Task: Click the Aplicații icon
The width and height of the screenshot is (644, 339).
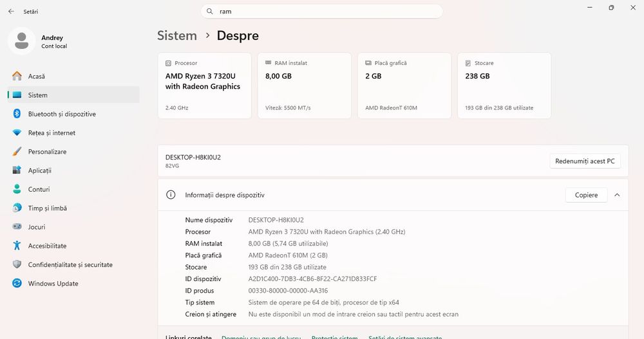Action: [x=17, y=170]
